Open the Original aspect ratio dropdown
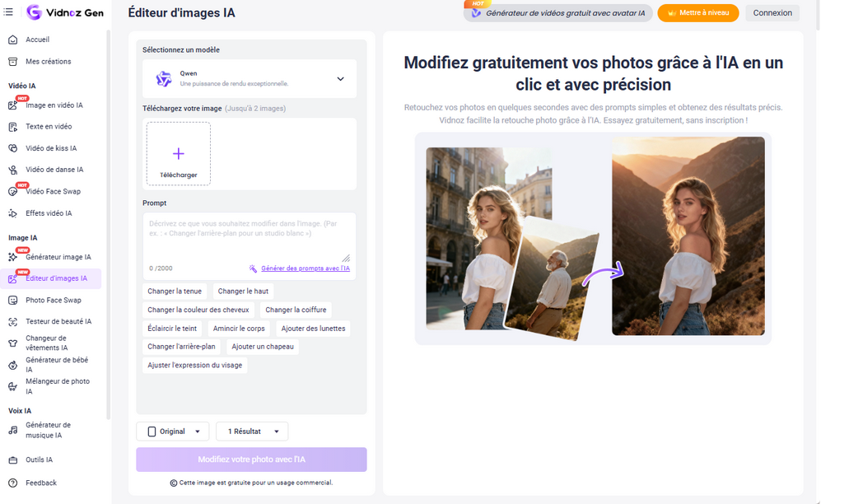The image size is (863, 504). point(173,432)
